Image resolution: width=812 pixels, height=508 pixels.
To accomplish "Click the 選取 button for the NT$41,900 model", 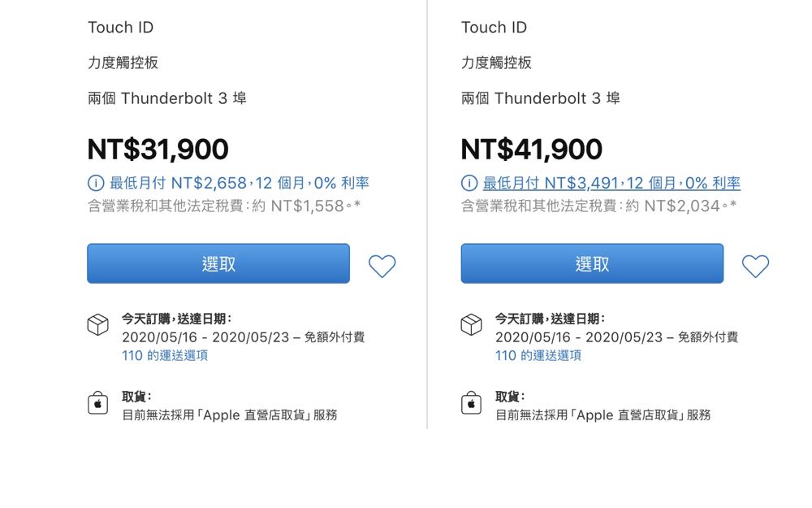I will click(x=592, y=263).
